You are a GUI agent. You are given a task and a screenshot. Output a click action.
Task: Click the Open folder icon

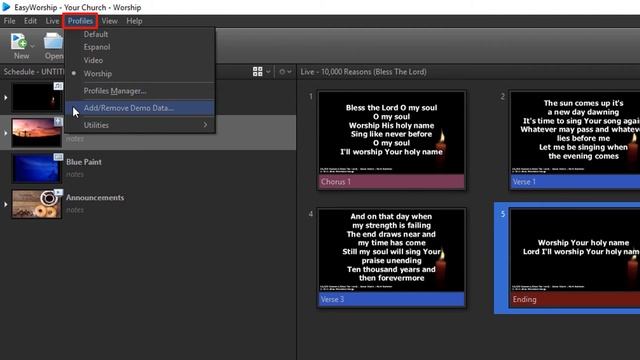(x=53, y=41)
